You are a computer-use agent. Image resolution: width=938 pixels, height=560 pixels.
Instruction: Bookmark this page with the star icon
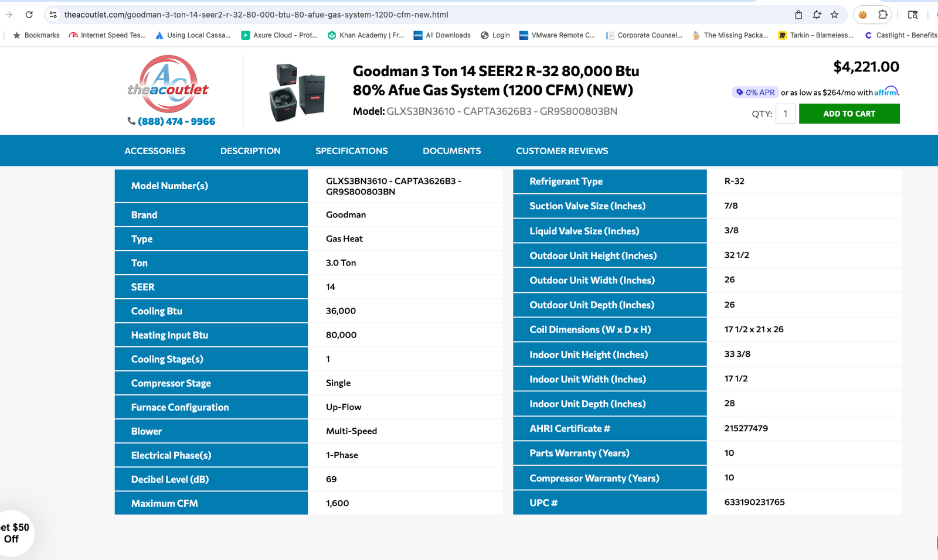tap(835, 15)
